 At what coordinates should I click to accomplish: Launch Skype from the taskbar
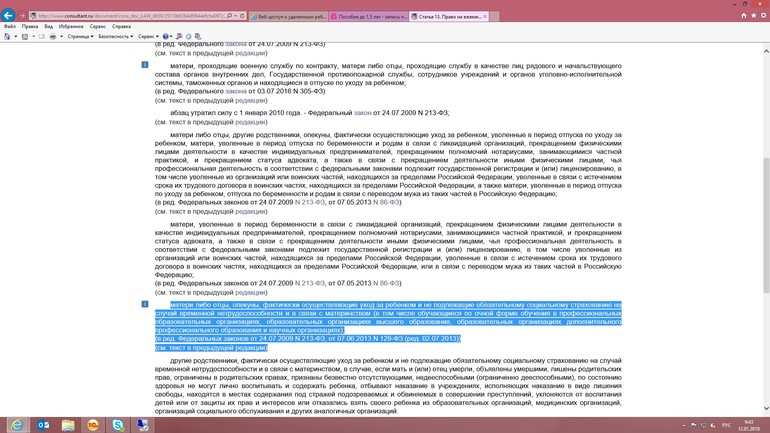click(119, 423)
